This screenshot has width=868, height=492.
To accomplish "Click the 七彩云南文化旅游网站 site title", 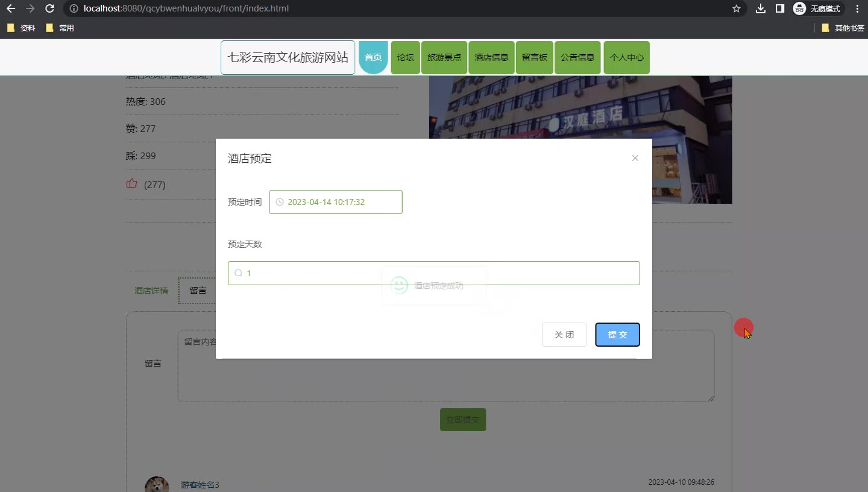I will click(288, 57).
